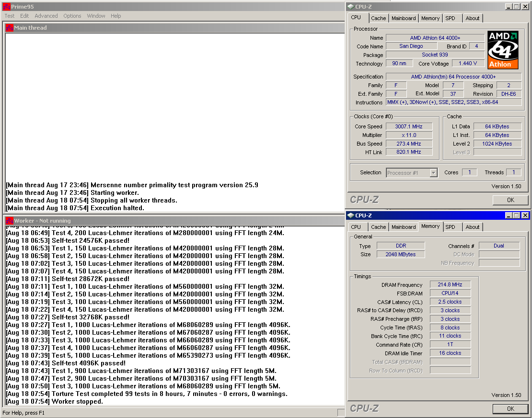The height and width of the screenshot is (418, 532).
Task: Click the top CPU-Z window title icon
Action: coord(351,6)
